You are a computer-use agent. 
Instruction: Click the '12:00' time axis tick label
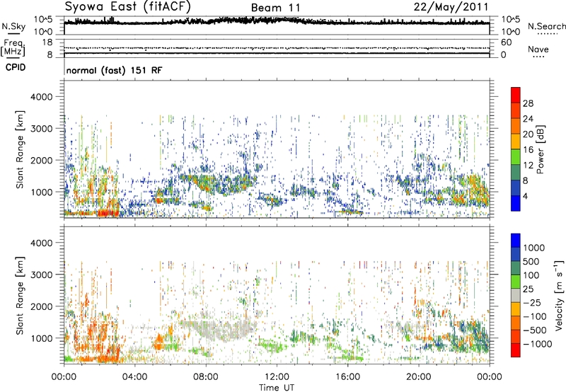coord(277,377)
